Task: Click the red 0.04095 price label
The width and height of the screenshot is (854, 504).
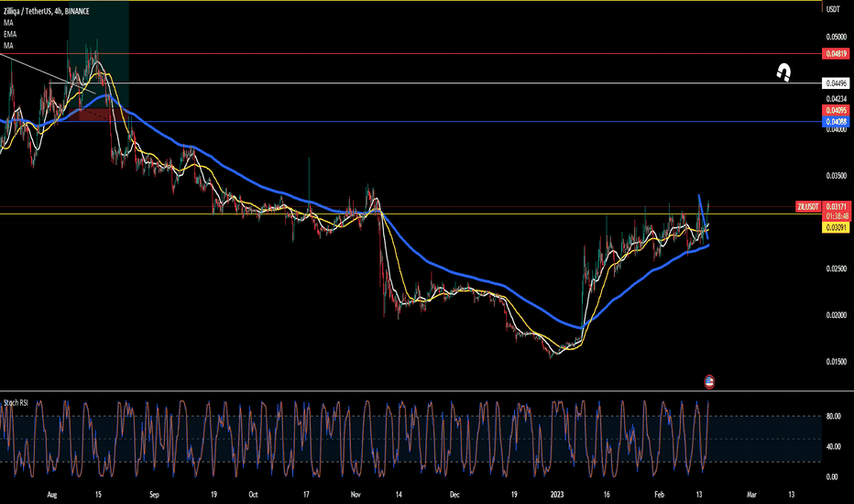Action: 836,111
